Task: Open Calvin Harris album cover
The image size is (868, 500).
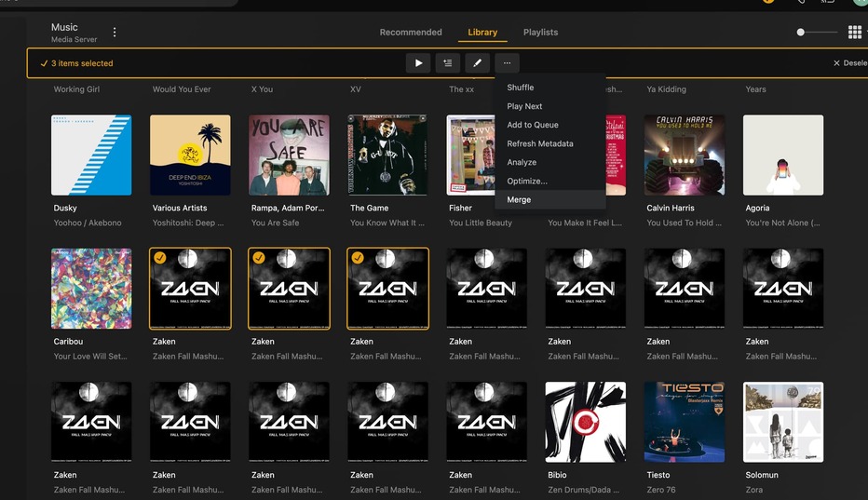Action: pyautogui.click(x=685, y=155)
